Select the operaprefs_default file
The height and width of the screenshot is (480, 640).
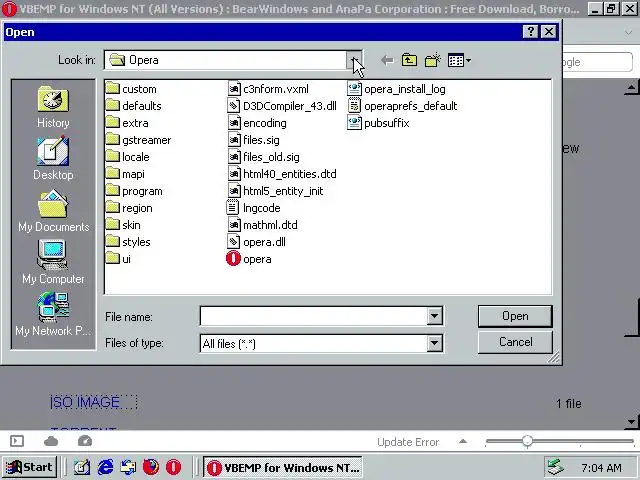pyautogui.click(x=402, y=106)
